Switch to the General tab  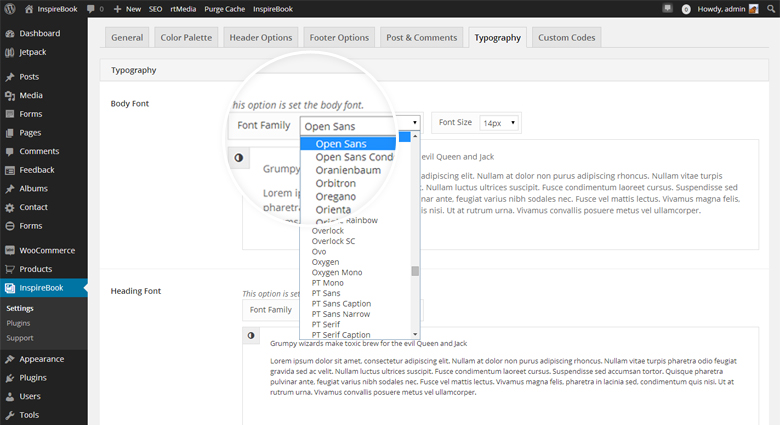click(x=127, y=37)
